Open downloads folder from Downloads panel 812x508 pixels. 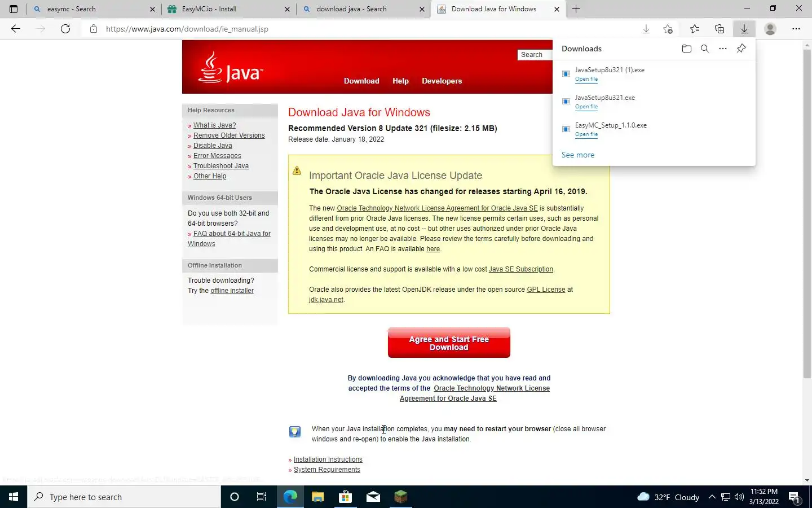coord(686,49)
